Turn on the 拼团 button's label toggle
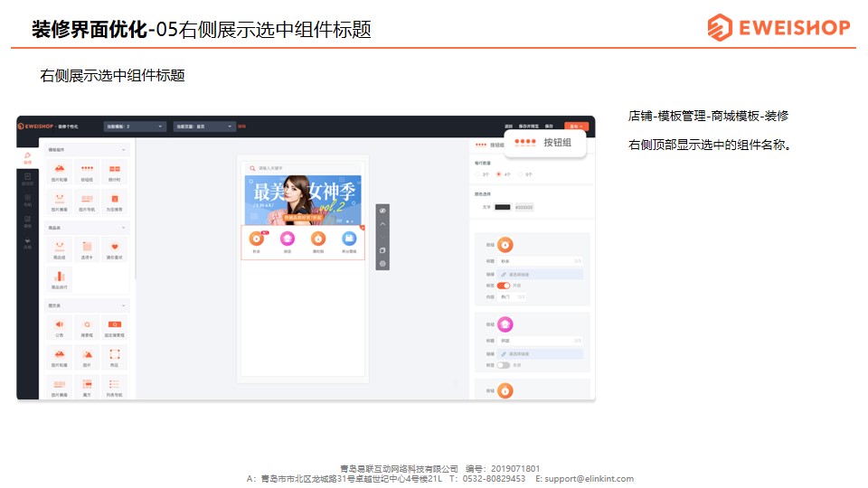This screenshot has height=488, width=868. click(504, 365)
